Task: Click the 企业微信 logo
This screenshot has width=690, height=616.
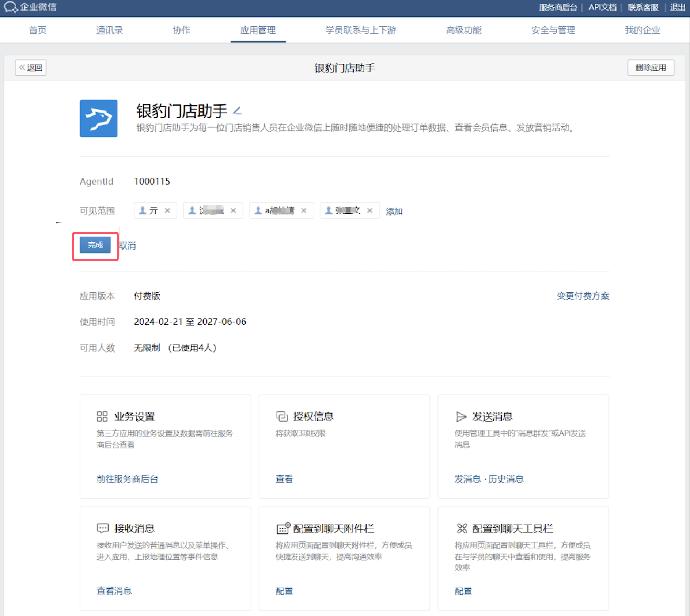Action: tap(30, 7)
